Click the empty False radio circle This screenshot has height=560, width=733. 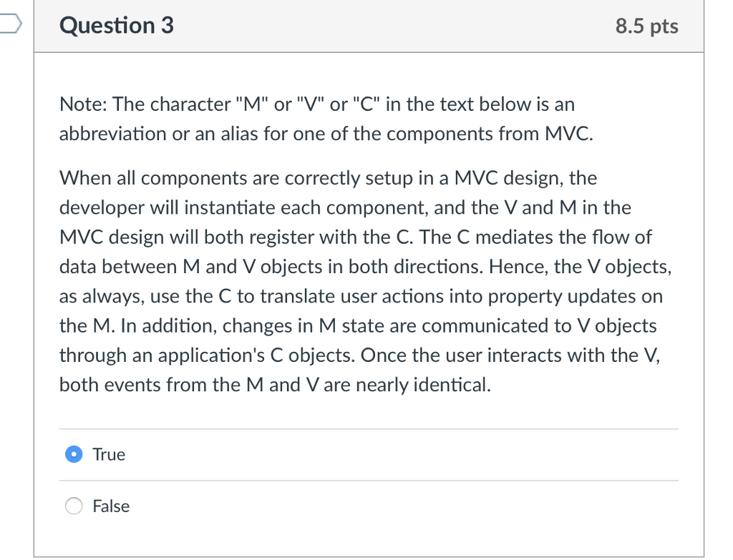click(x=73, y=506)
